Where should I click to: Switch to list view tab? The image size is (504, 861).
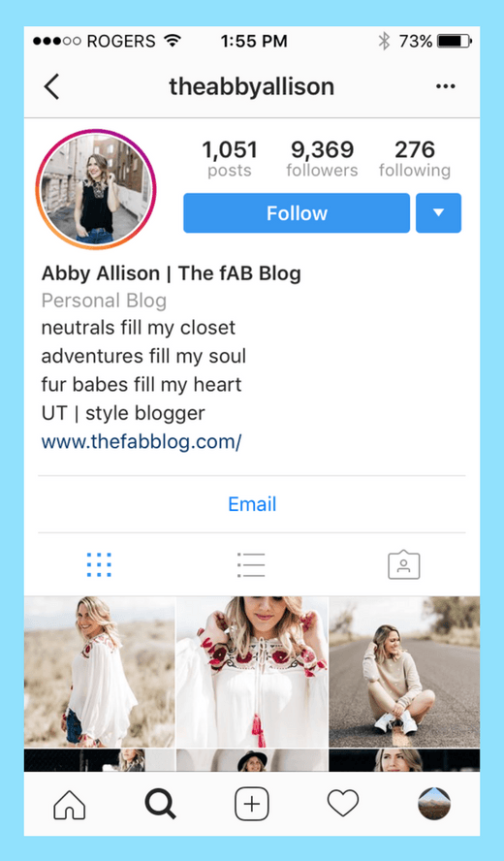click(x=251, y=565)
